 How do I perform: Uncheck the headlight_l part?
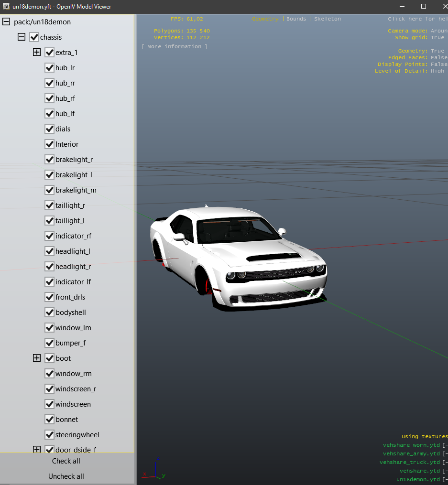coord(49,251)
